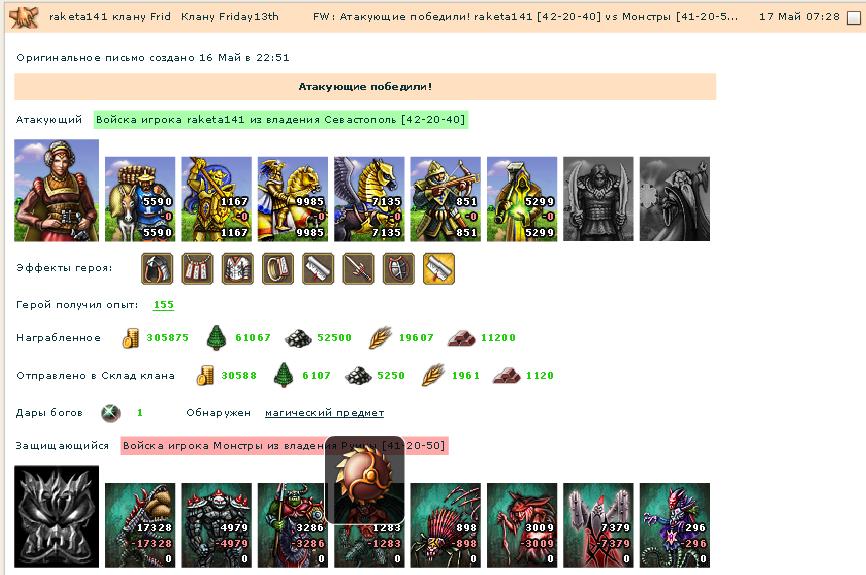The width and height of the screenshot is (866, 575).
Task: Select the ring hero effect icon
Action: (278, 269)
